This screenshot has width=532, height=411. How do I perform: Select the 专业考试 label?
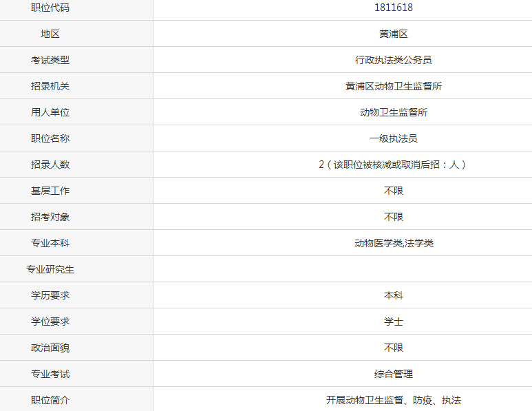tap(50, 374)
